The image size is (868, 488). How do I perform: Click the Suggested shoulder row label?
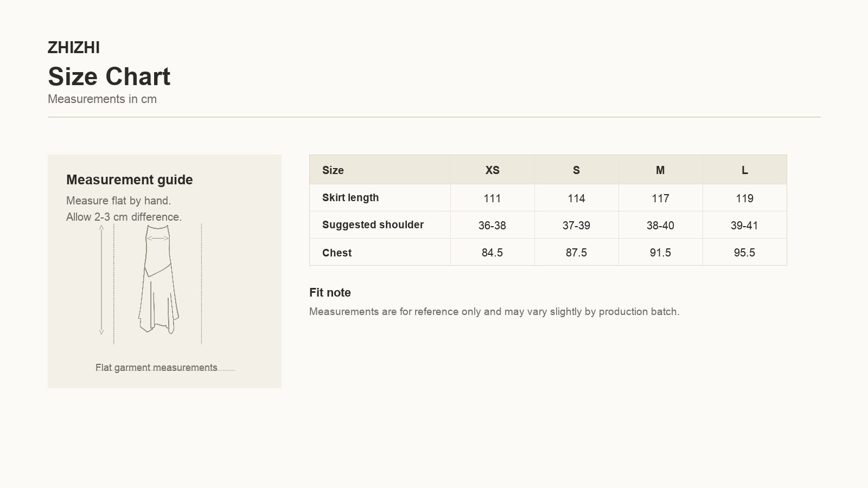(x=373, y=225)
